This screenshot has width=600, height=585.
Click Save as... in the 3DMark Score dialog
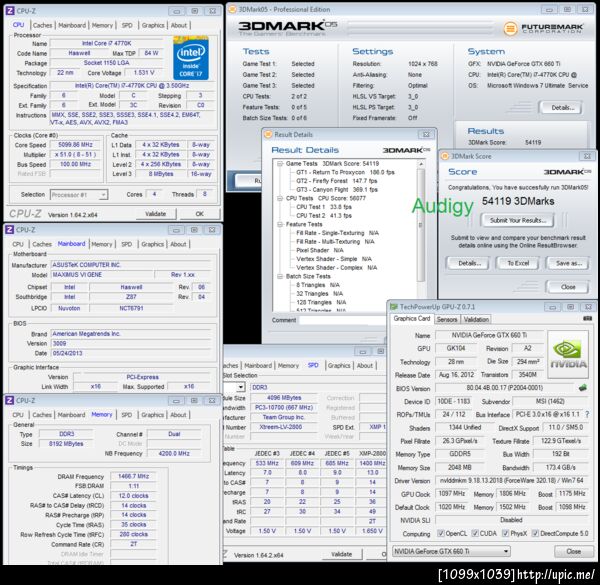pos(569,263)
